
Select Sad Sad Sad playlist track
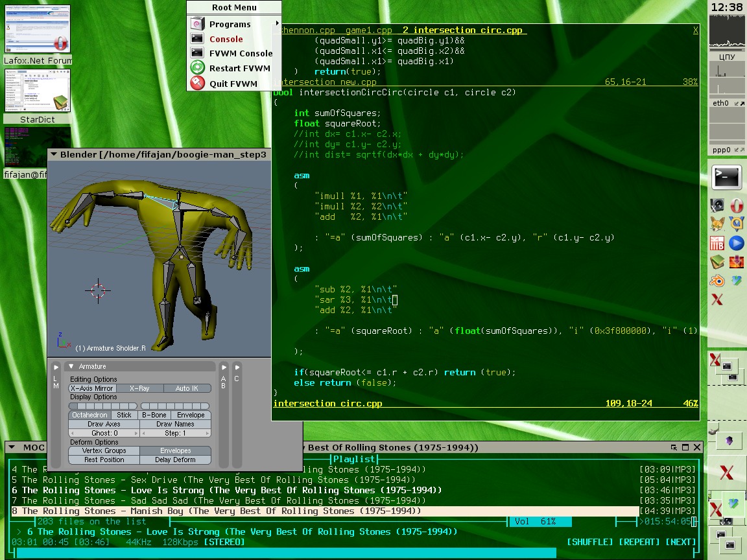353,500
